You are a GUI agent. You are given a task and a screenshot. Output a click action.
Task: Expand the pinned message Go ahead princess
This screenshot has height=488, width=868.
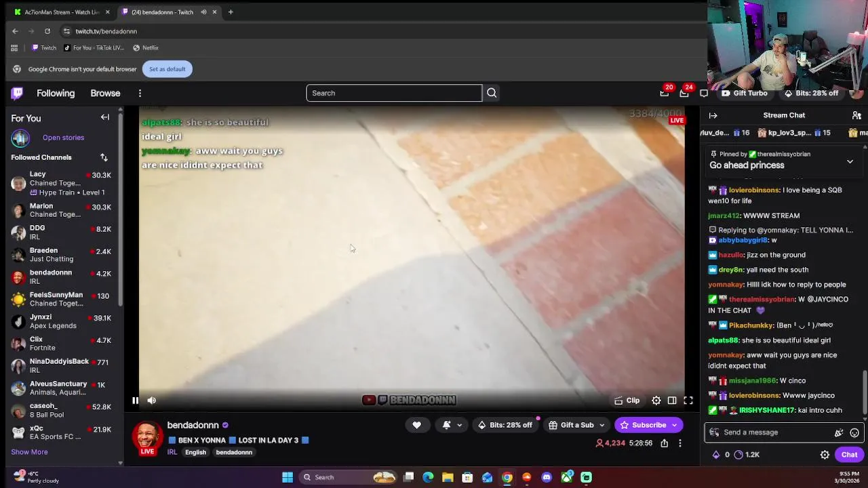850,161
